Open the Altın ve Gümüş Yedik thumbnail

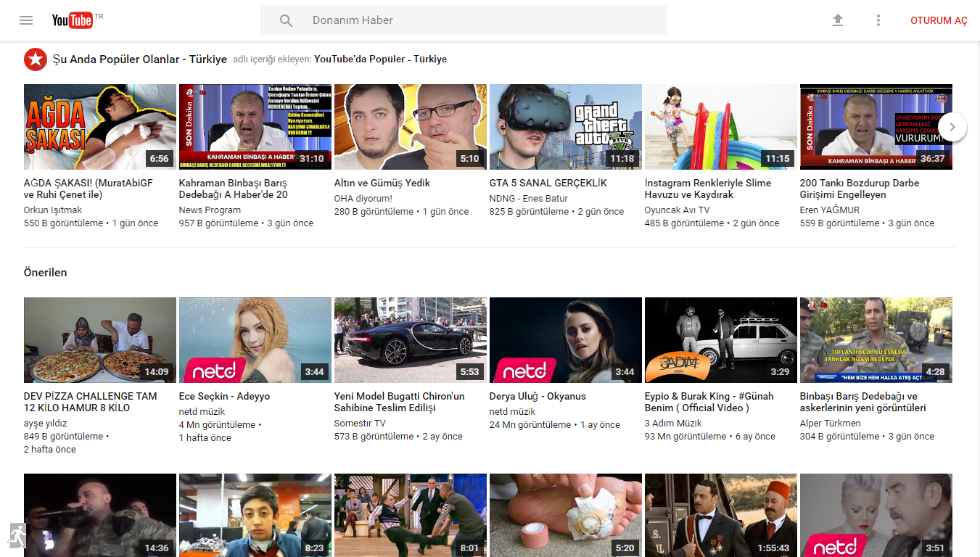click(x=411, y=127)
